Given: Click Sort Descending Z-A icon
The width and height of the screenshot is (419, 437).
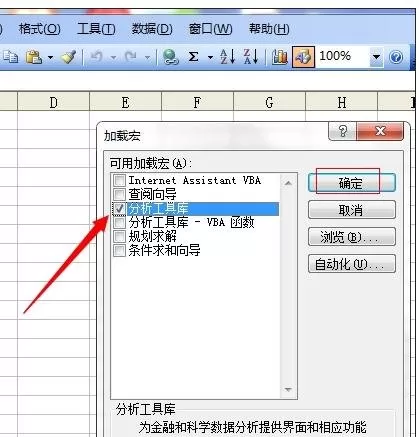Looking at the screenshot, I should pos(251,57).
